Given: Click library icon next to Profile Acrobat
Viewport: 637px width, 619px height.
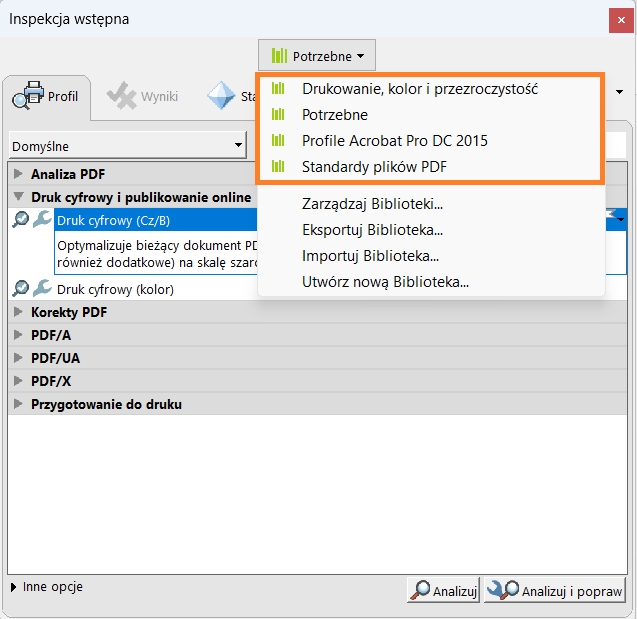Looking at the screenshot, I should click(x=278, y=140).
